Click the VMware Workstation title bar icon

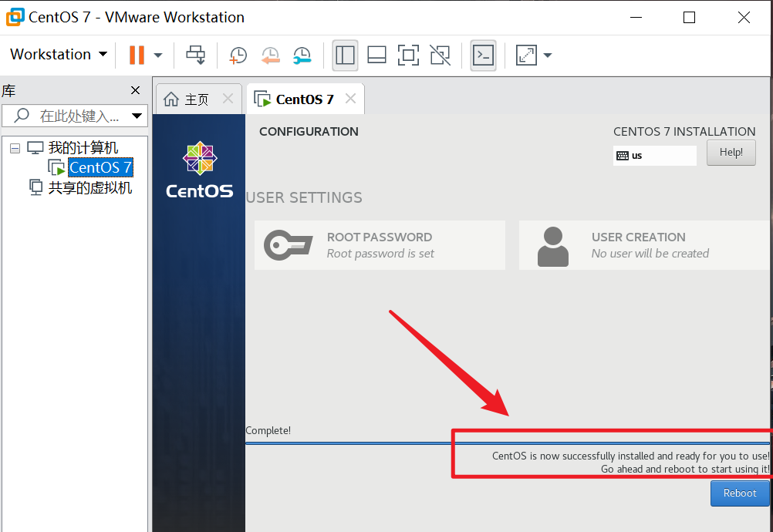[15, 17]
